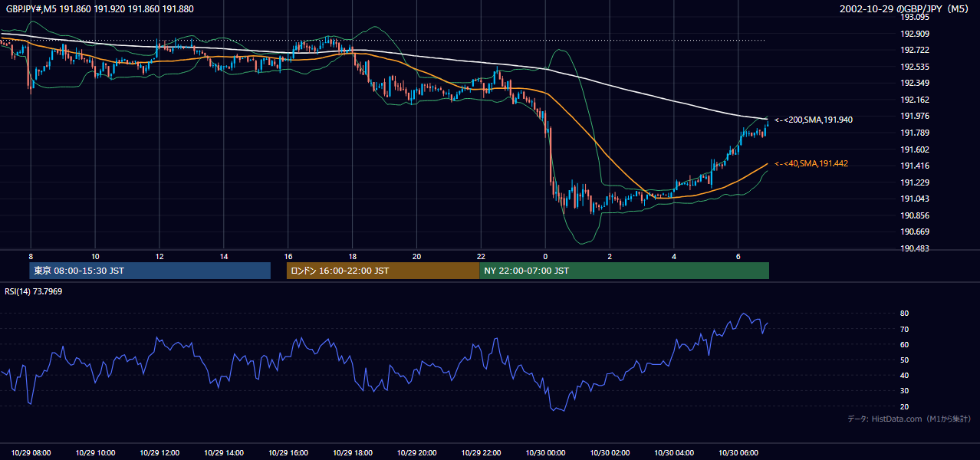Click price level 192.349 on the axis
Viewport: 980px width, 460px height.
(914, 83)
